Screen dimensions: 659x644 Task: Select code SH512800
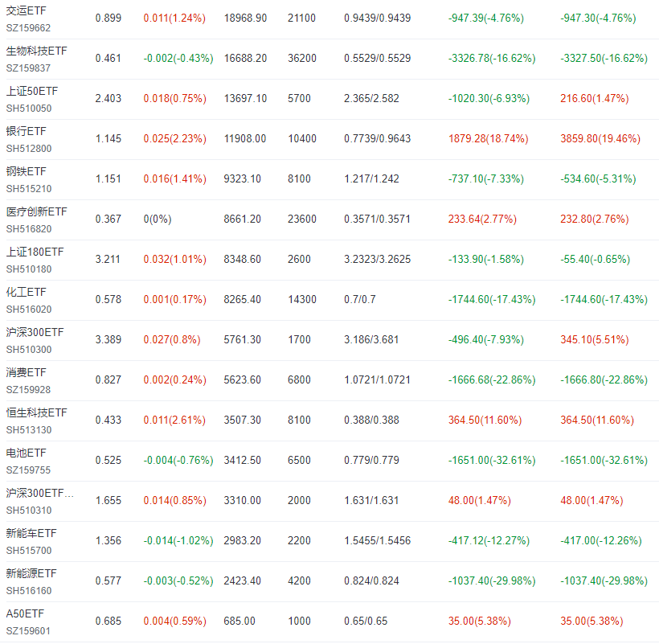[29, 149]
